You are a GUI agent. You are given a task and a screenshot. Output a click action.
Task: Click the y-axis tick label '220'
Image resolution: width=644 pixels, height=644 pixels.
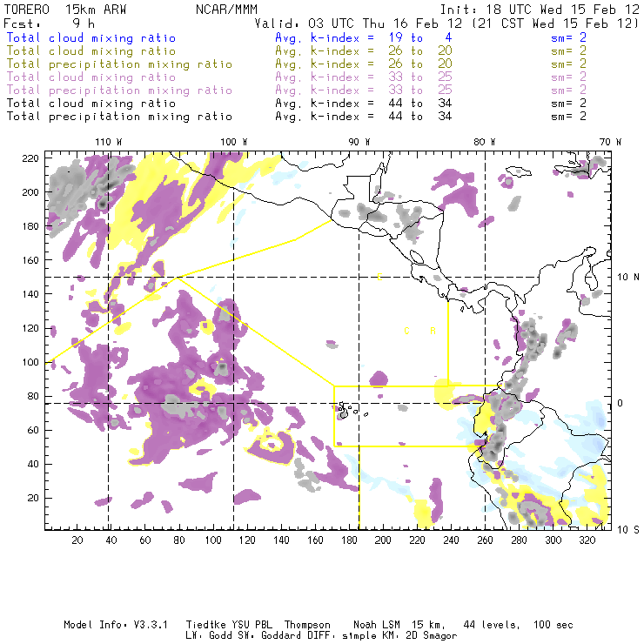coord(30,158)
